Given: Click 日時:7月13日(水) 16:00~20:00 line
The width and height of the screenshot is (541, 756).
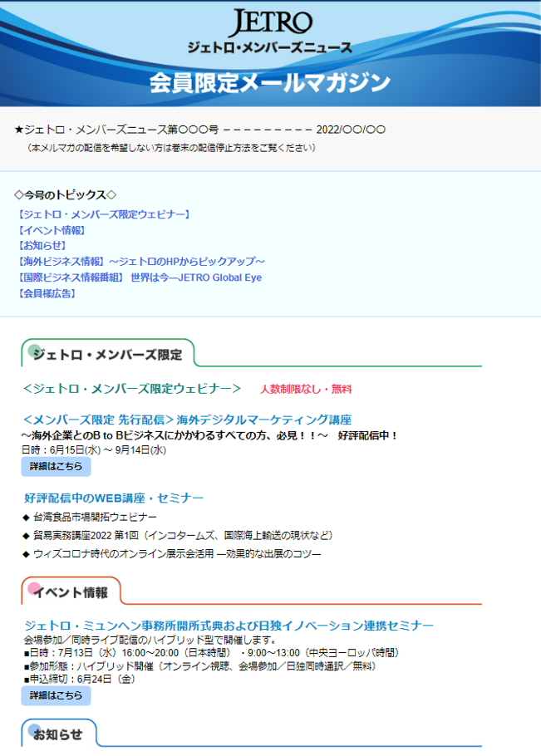Looking at the screenshot, I should [212, 653].
